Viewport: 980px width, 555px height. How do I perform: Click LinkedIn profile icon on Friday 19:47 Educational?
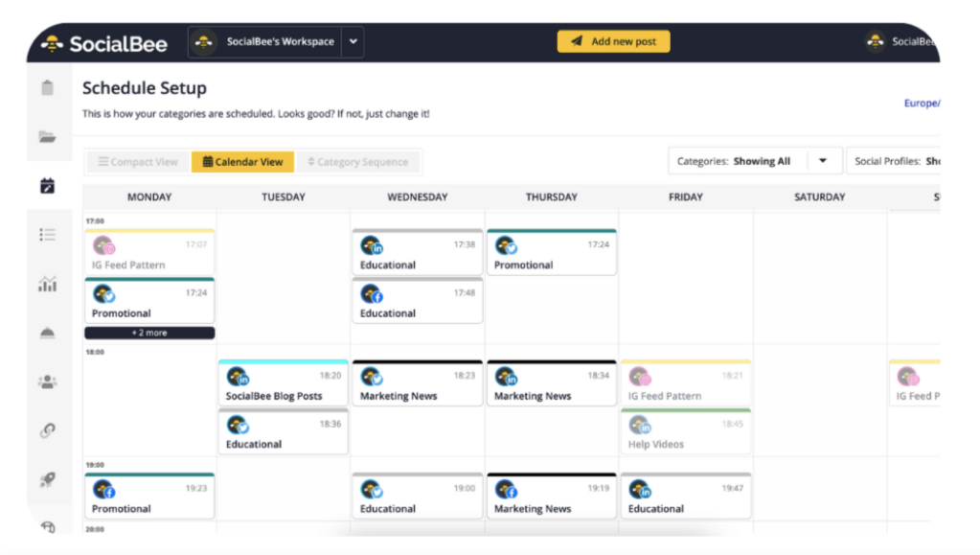[x=640, y=489]
